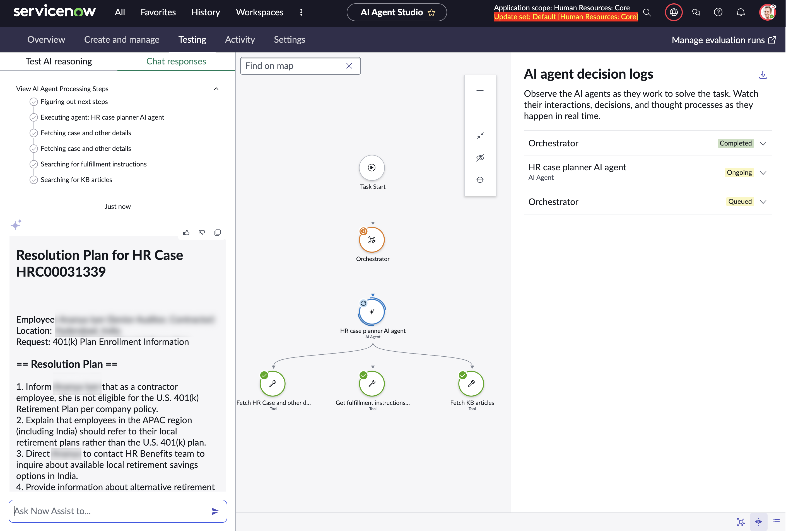Select the Task Start node

[x=372, y=168]
